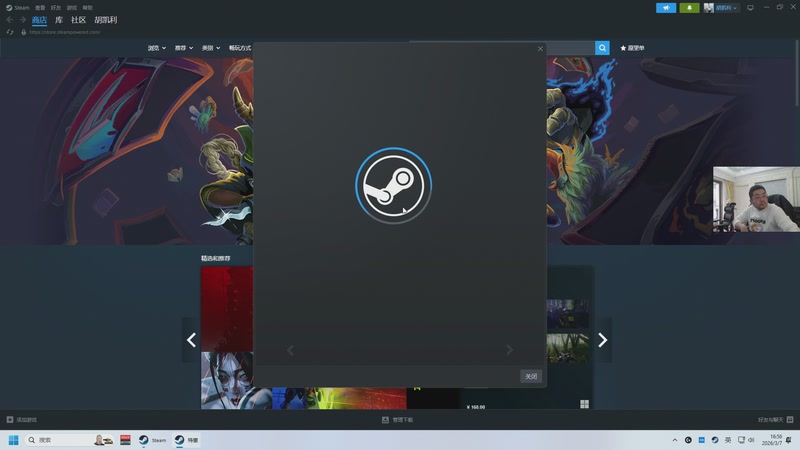Reload the page with the refresh icon
Screen dimensions: 800x450
[10, 32]
